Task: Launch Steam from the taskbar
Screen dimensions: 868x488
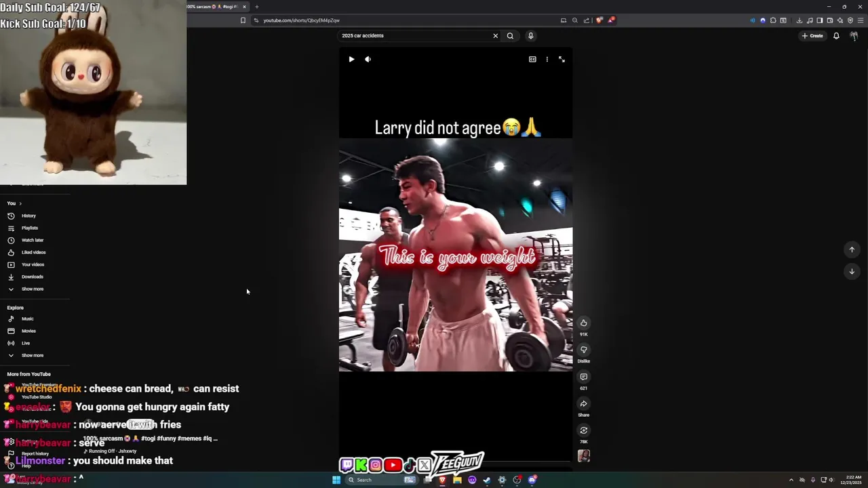Action: pos(487,480)
